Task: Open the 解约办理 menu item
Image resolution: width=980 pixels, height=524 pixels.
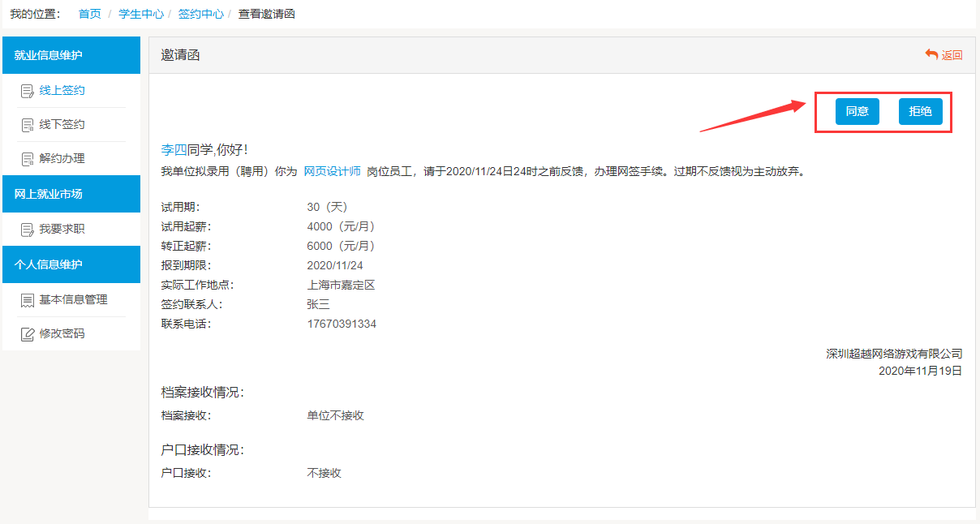Action: click(x=62, y=159)
